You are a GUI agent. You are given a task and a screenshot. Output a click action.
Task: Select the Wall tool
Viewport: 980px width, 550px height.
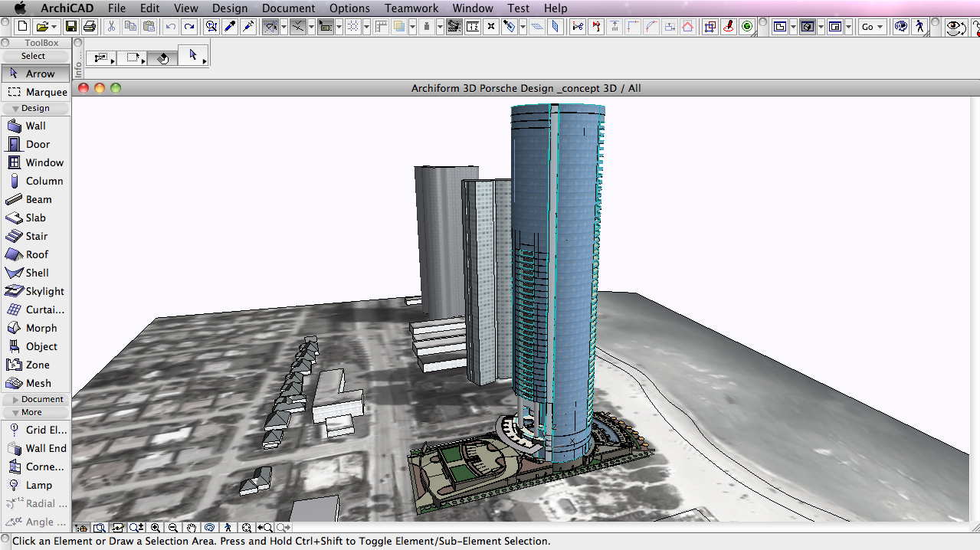[x=37, y=126]
